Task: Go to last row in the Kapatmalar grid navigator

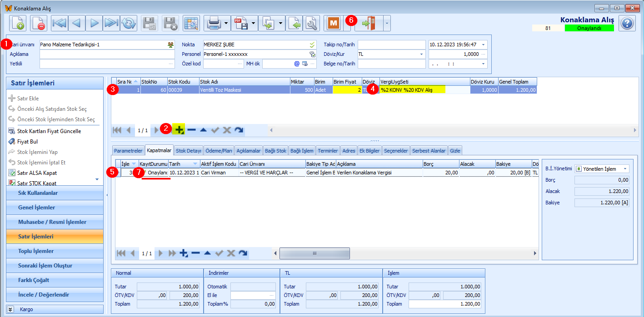Action: [172, 253]
